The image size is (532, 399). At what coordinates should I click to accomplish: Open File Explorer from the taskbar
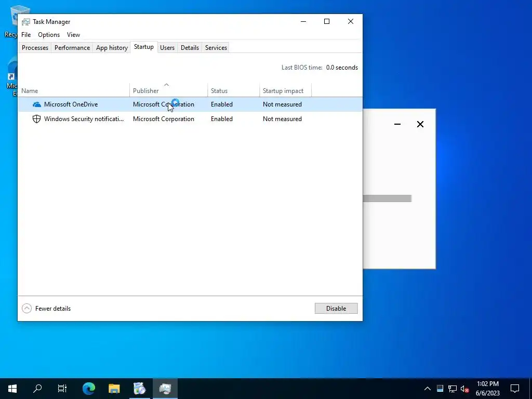tap(114, 389)
